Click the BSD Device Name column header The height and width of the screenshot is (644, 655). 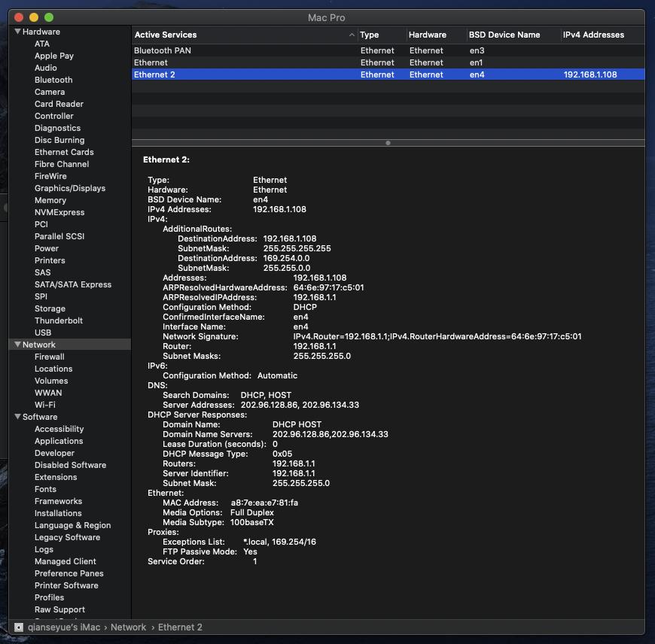pyautogui.click(x=504, y=35)
